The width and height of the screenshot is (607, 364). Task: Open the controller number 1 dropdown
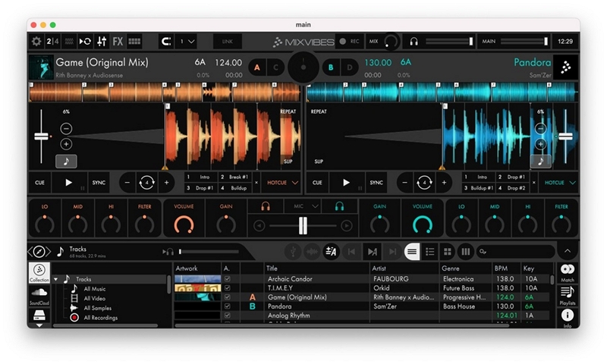coord(187,42)
